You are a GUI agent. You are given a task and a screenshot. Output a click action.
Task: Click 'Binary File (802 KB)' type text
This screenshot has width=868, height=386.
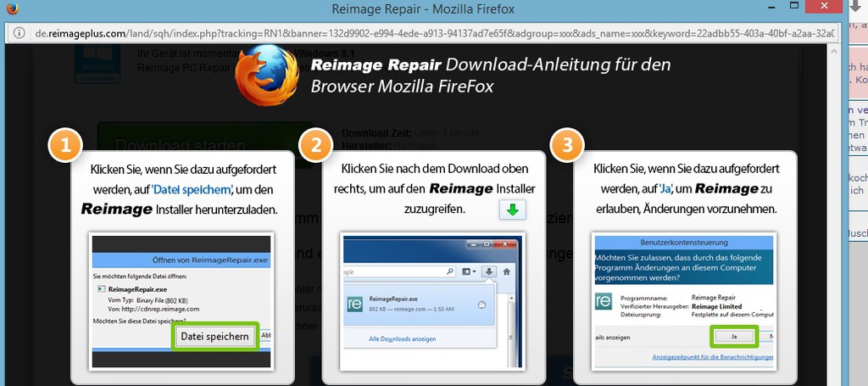(x=160, y=299)
